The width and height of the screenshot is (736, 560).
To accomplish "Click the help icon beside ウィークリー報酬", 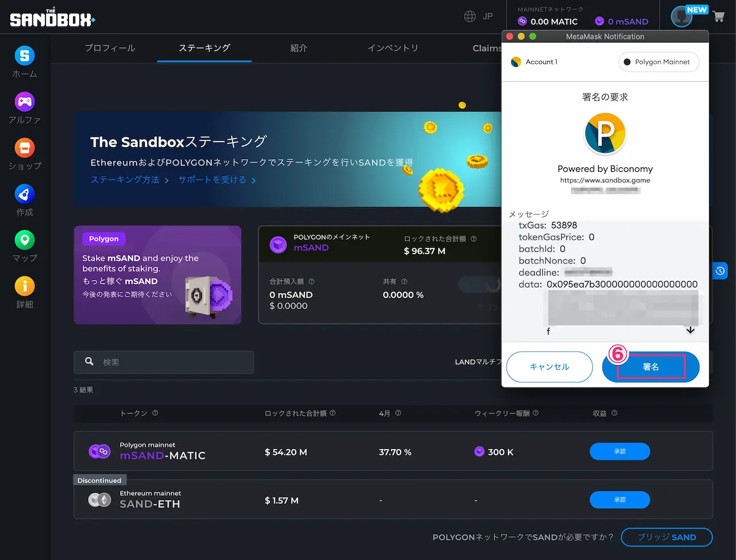I will pos(535,413).
